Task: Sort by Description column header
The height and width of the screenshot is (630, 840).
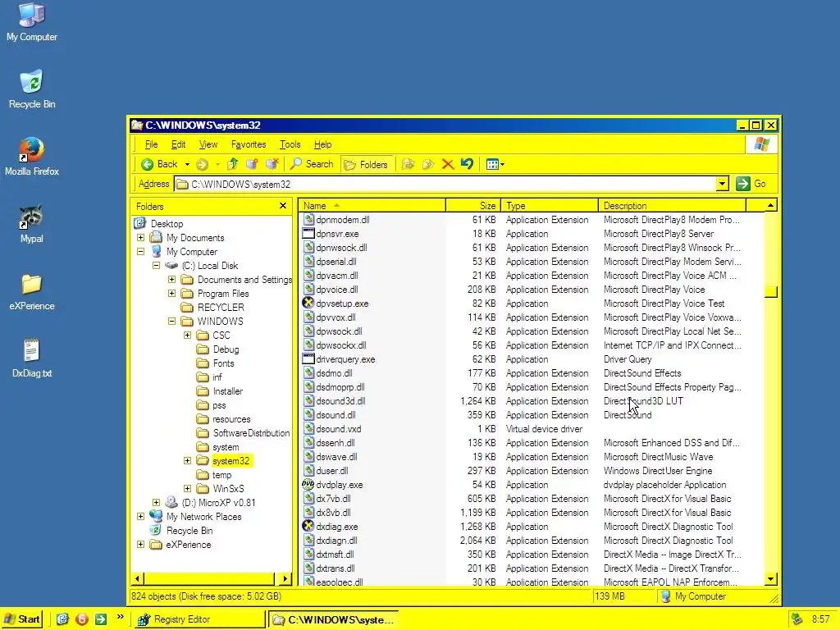Action: click(x=672, y=206)
